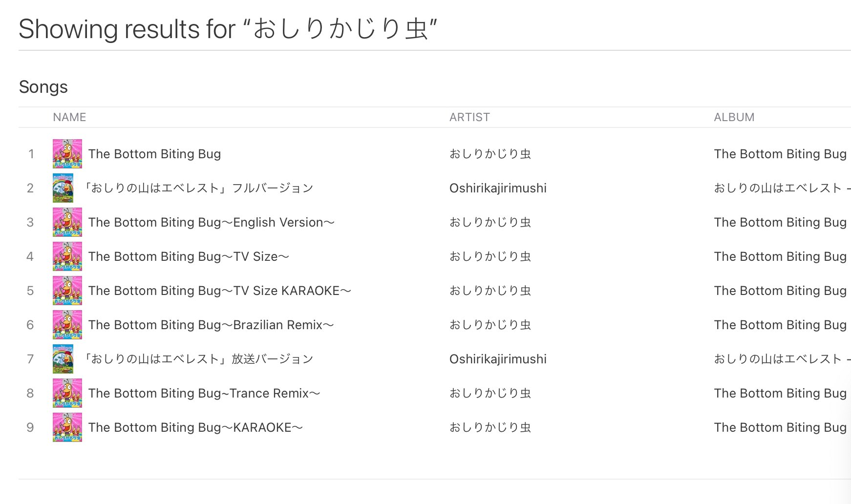The image size is (851, 504).
Task: Sort by the ALBUM column header
Action: coord(734,117)
